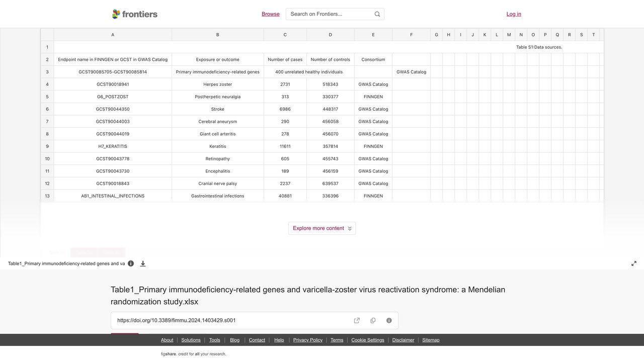Select row 4 header
The image size is (644, 362).
pos(47,84)
